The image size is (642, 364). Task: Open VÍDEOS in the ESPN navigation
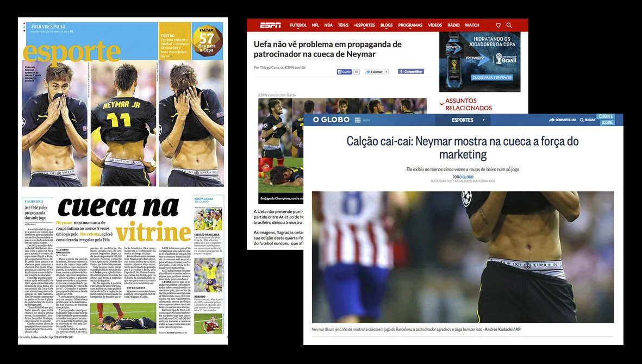tap(435, 26)
